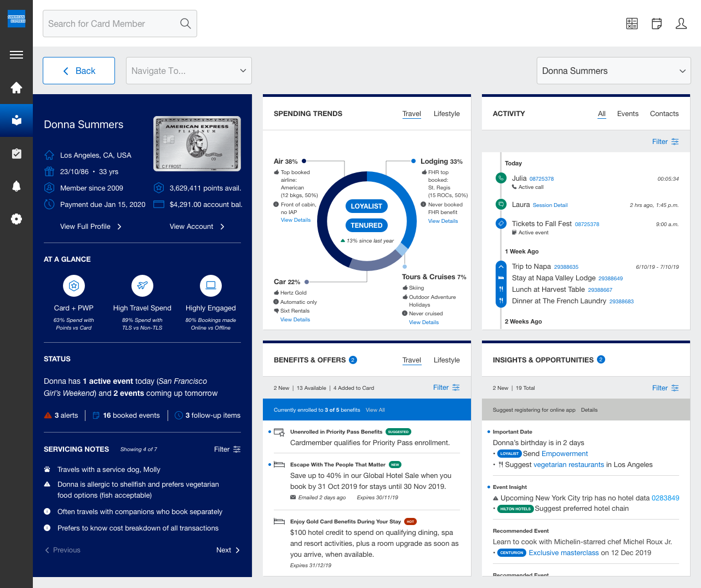Image resolution: width=701 pixels, height=588 pixels.
Task: Click the Activity filter sliders icon
Action: [x=675, y=142]
